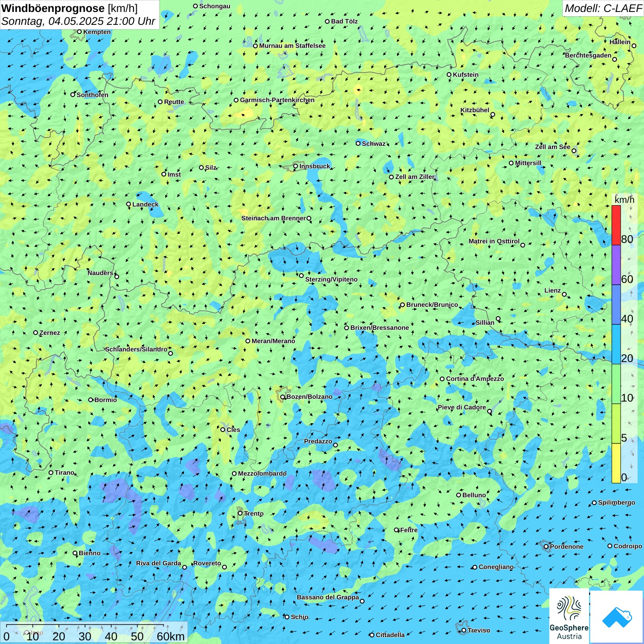Image resolution: width=644 pixels, height=644 pixels.
Task: Click the Meran/Merano label
Action: [x=273, y=341]
